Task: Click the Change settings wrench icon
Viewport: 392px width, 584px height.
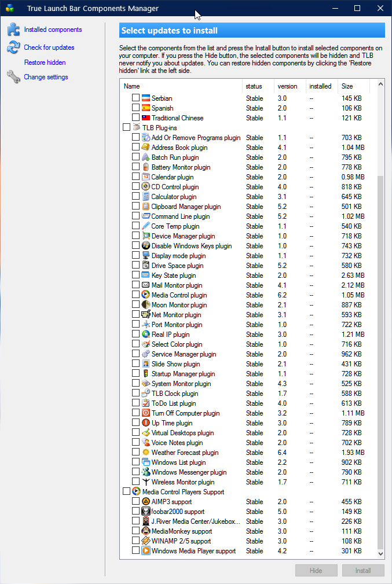Action: 13,77
